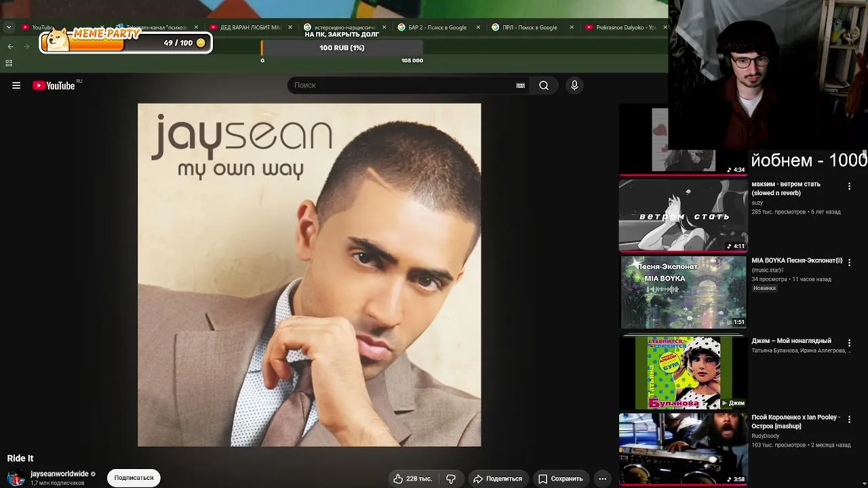Close the 'БАР 2' browser tab
This screenshot has width=868, height=488.
478,27
